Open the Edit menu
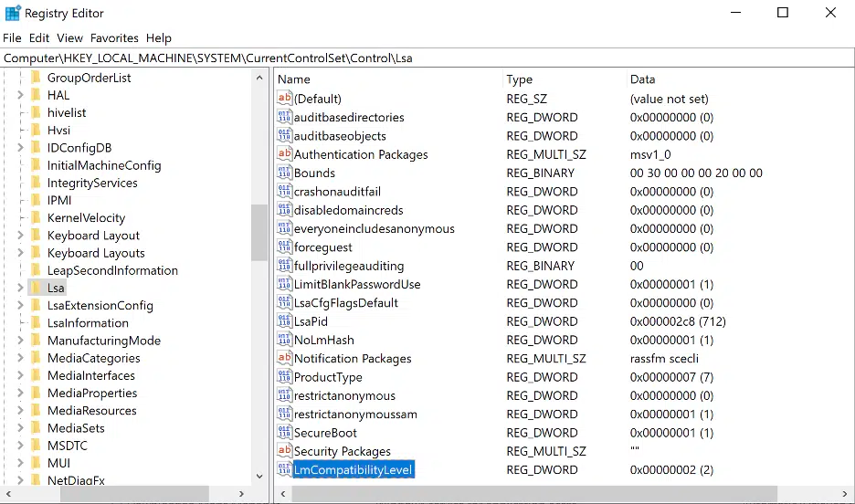 point(39,37)
